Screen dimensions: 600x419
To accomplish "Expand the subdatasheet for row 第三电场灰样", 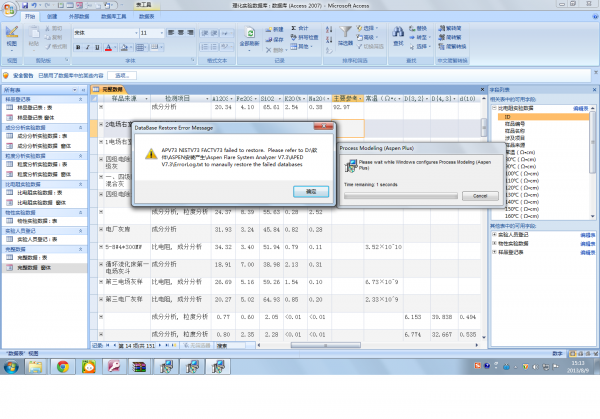I will click(x=101, y=282).
